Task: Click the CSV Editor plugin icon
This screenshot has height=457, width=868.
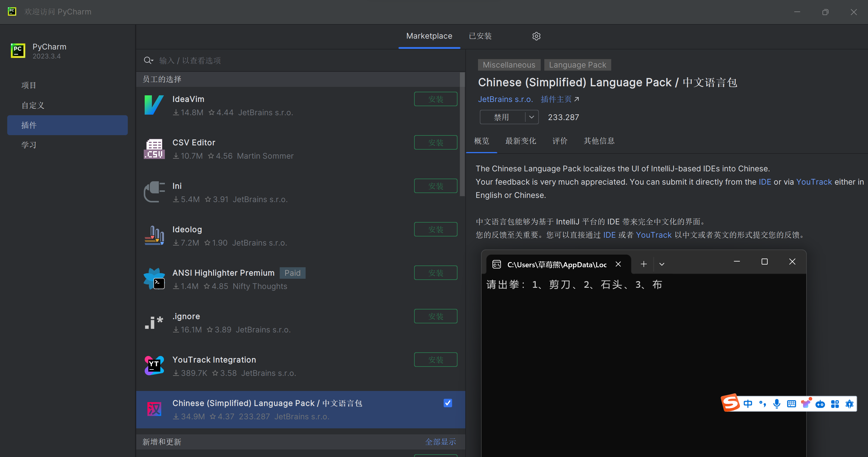Action: [154, 149]
